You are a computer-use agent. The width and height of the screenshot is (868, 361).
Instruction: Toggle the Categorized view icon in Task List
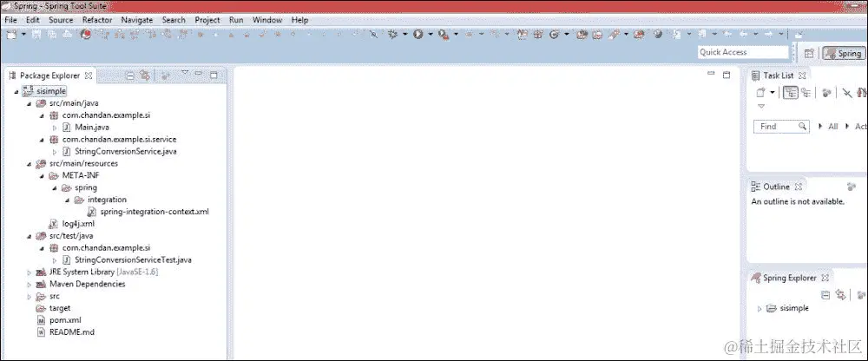(791, 93)
